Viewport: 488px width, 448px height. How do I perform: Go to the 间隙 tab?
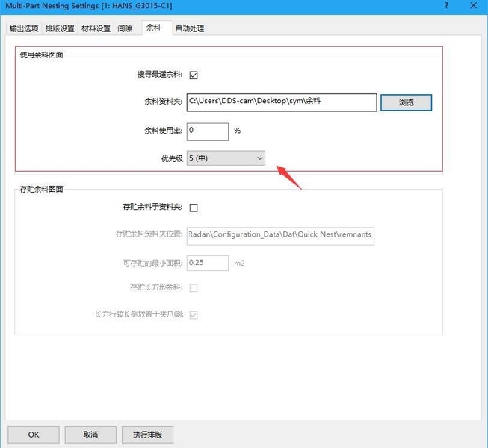125,28
